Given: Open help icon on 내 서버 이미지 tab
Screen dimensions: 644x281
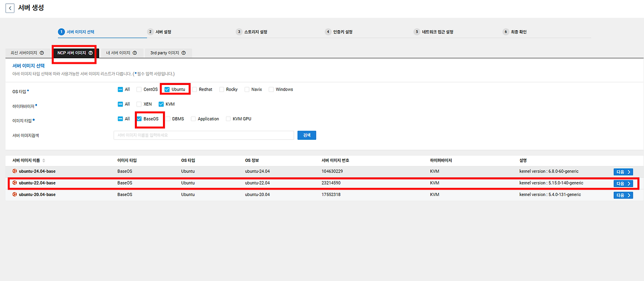Looking at the screenshot, I should tap(135, 53).
